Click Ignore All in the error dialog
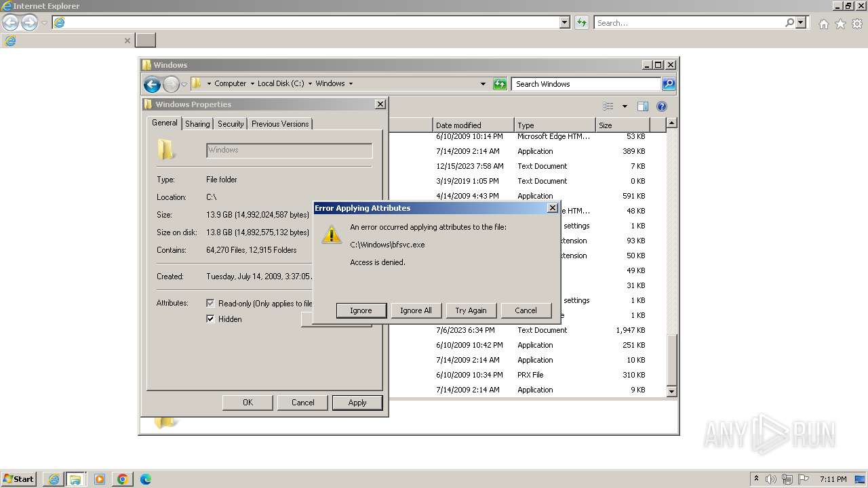 [x=416, y=310]
